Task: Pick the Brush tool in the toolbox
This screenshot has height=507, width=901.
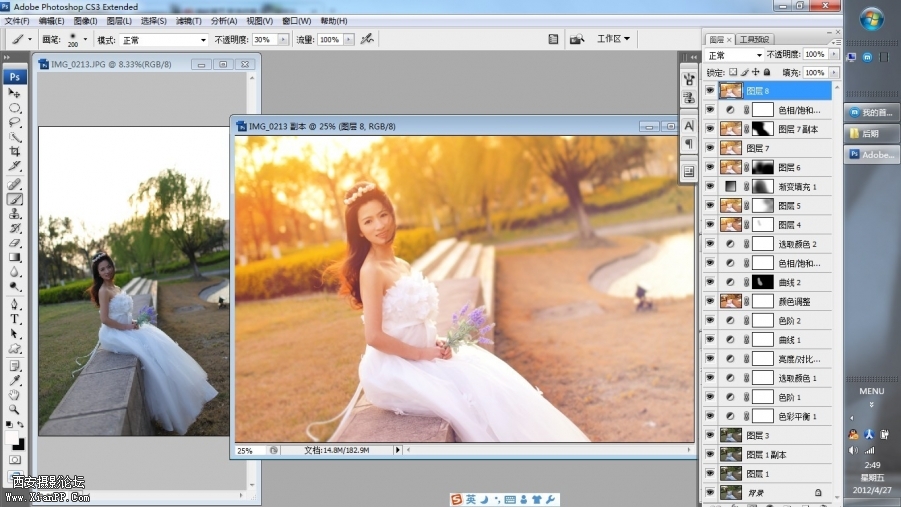Action: click(x=15, y=199)
